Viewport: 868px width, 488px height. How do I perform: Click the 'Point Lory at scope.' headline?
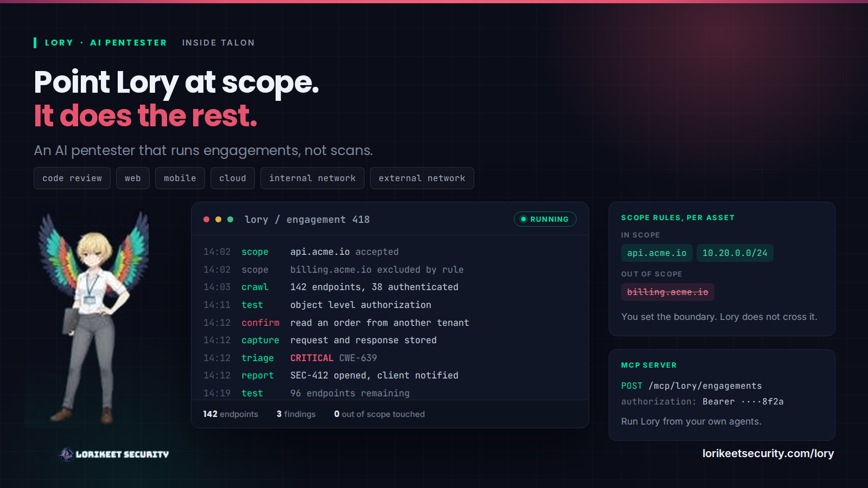(x=177, y=83)
